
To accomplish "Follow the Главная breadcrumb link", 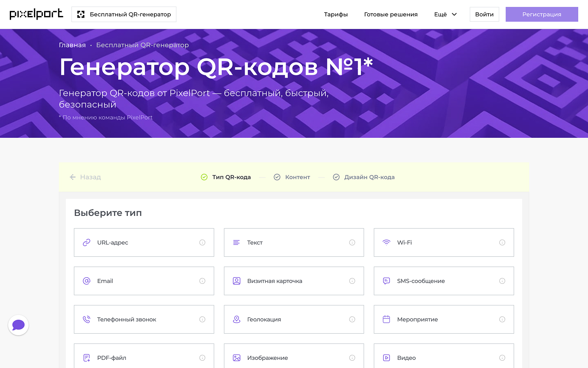I will [x=72, y=45].
